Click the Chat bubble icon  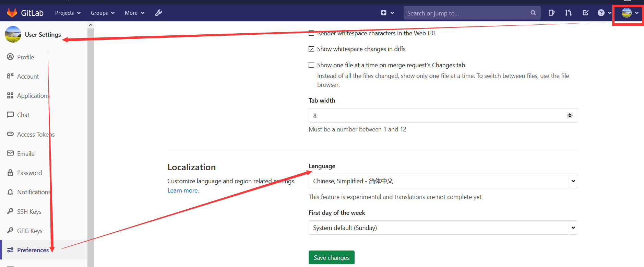tap(10, 115)
